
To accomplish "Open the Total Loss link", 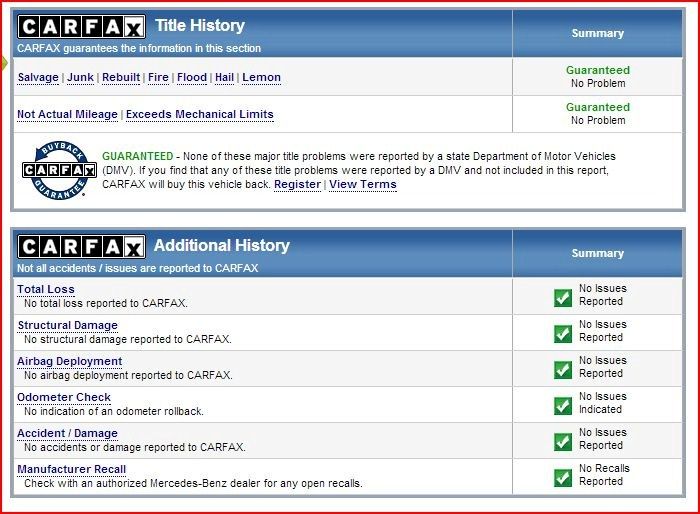I will click(x=46, y=289).
